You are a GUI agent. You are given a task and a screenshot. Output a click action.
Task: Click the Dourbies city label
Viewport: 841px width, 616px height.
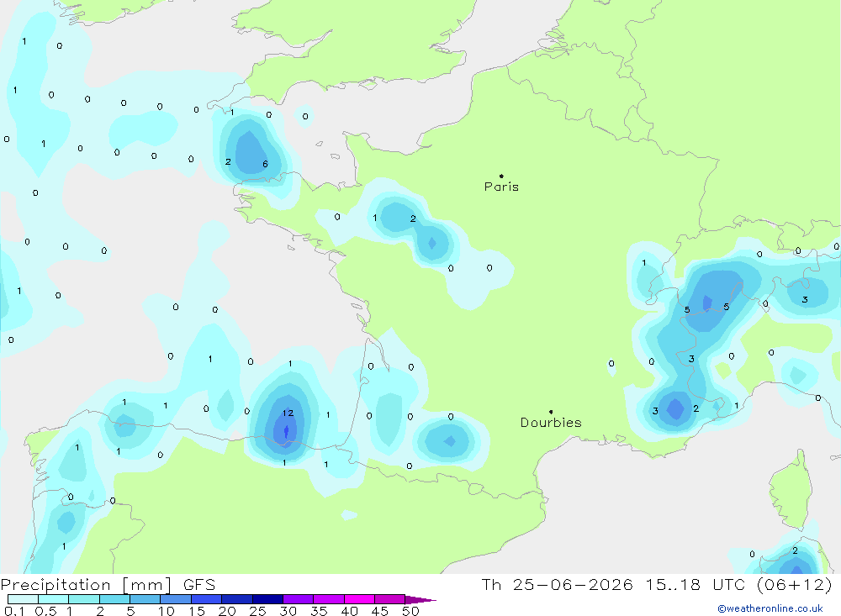551,423
